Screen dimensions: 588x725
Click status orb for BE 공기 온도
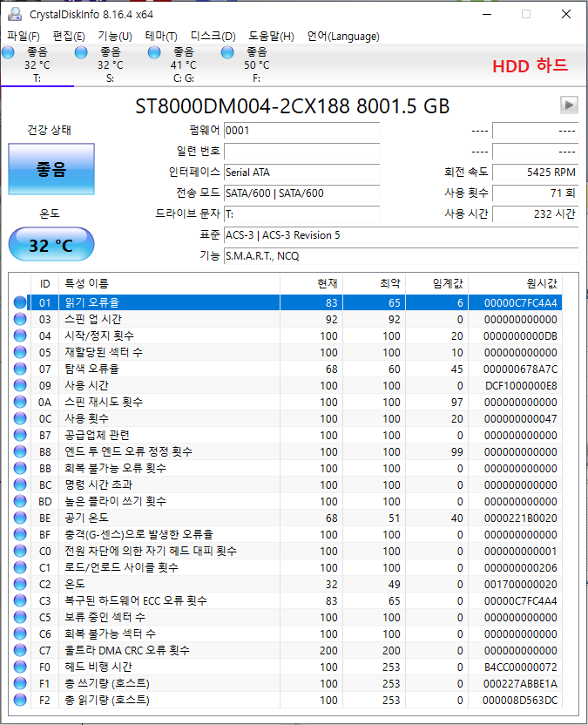click(20, 518)
